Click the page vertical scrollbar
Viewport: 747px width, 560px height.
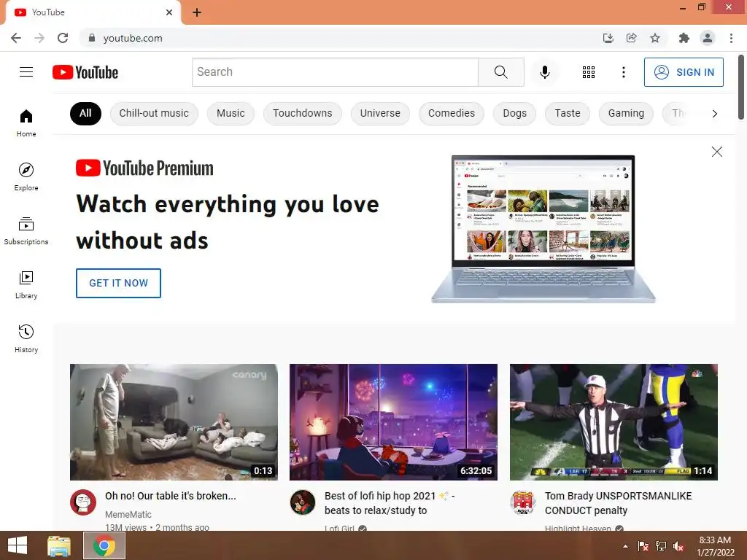click(x=741, y=87)
